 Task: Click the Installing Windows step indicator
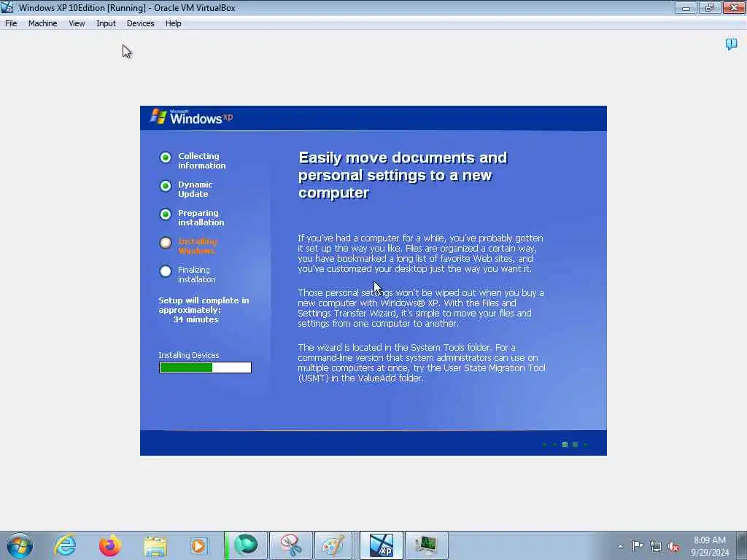(166, 243)
